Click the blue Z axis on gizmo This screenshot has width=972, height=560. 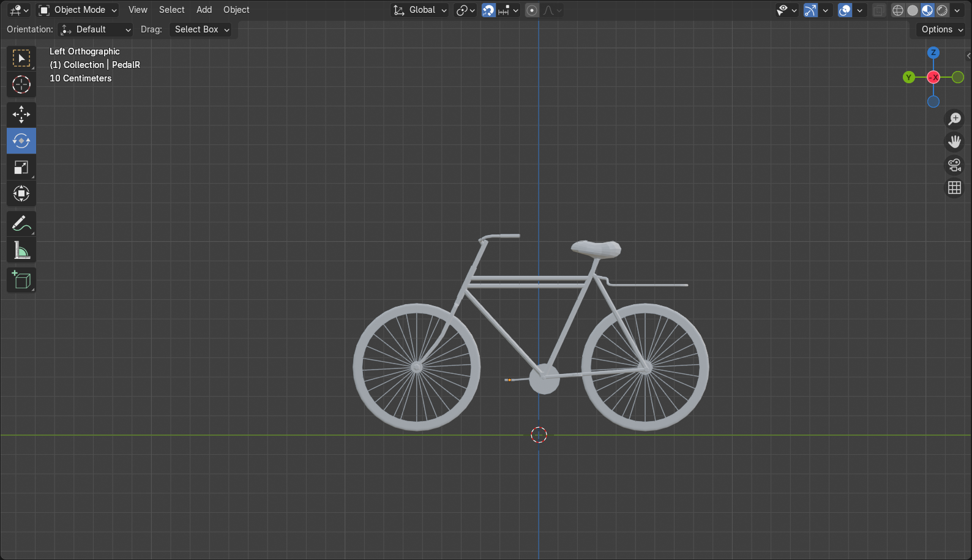[x=933, y=53]
